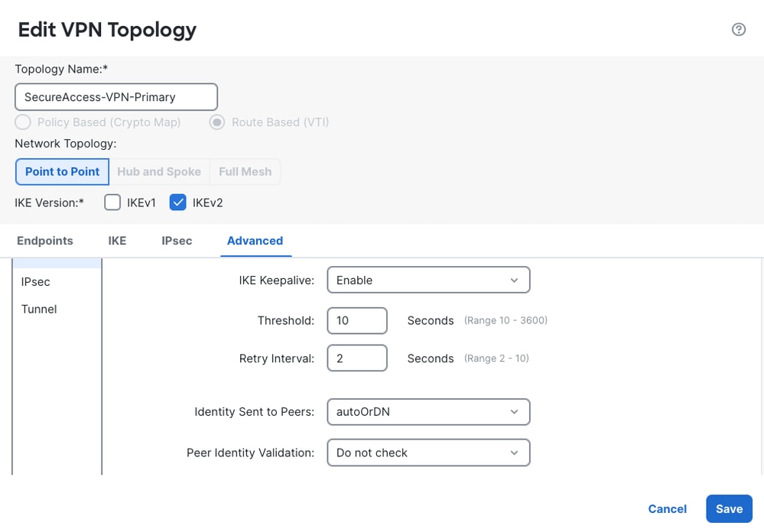Click the IKE Keepalive dropdown chevron
Image resolution: width=764 pixels, height=532 pixels.
pyautogui.click(x=514, y=280)
